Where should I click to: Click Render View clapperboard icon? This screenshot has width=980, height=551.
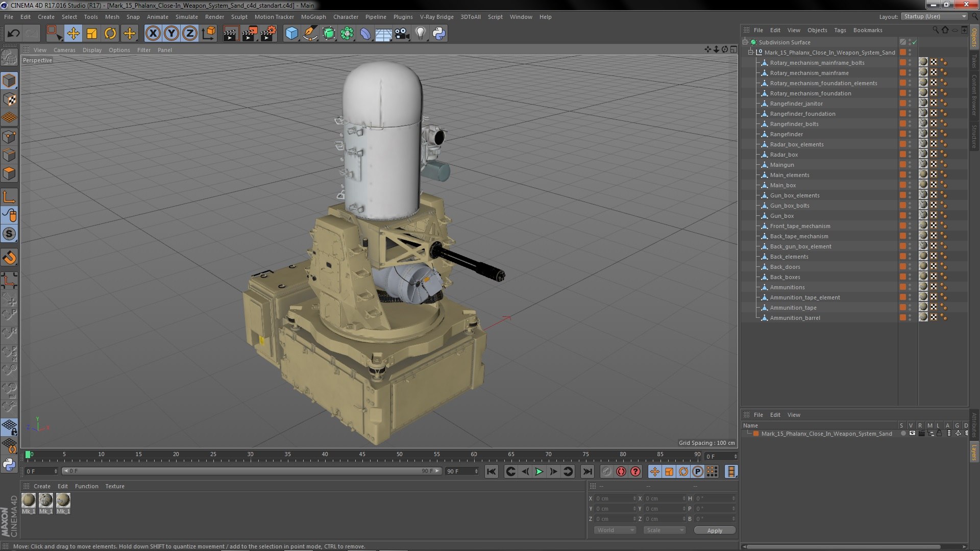coord(230,34)
